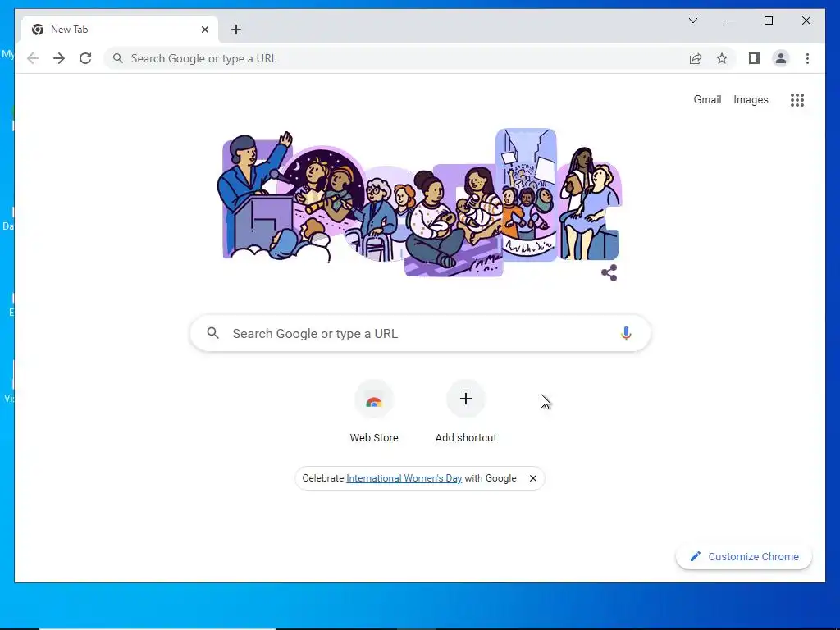Dismiss the International Women's Day banner
The image size is (840, 630).
click(533, 478)
